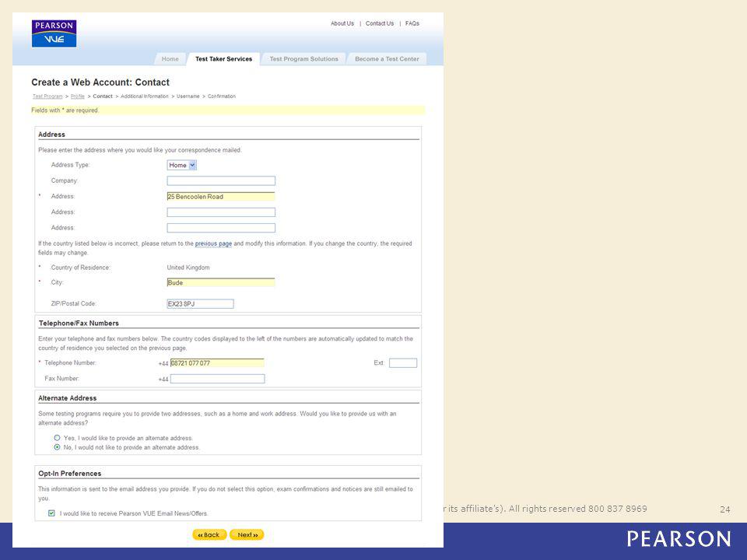Switch to Test Taker Services tab

[223, 59]
